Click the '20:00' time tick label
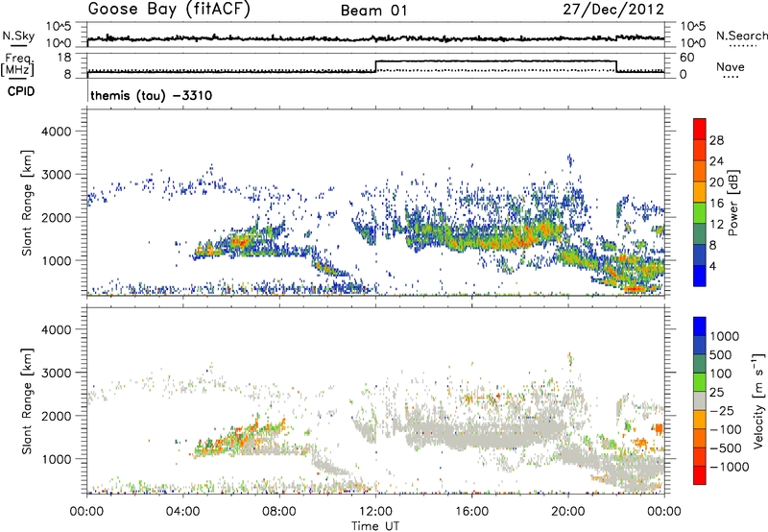This screenshot has width=768, height=532. point(567,512)
